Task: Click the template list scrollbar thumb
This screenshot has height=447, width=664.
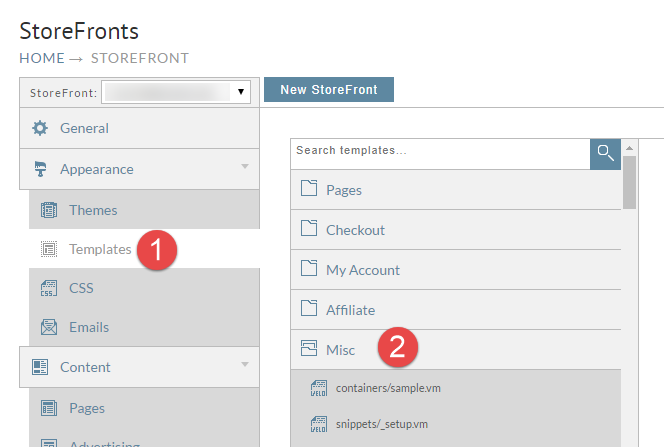Action: pos(629,182)
